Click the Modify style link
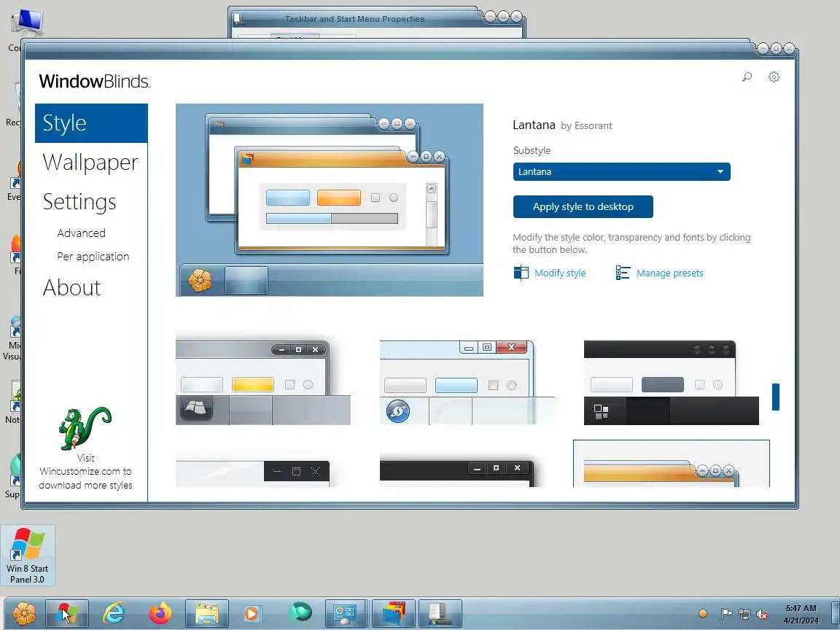840x630 pixels. [560, 273]
